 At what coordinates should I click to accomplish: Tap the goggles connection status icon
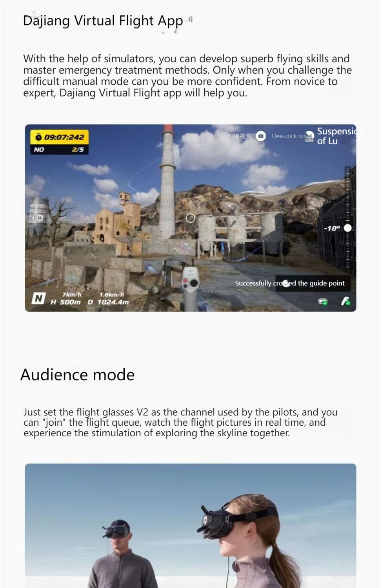323,301
